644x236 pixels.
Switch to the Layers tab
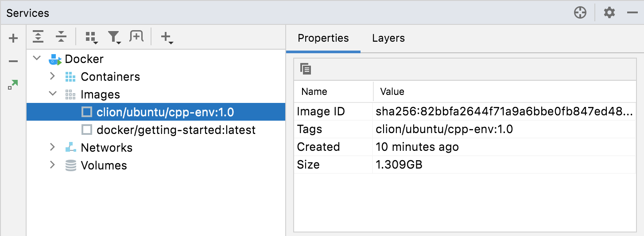click(388, 39)
